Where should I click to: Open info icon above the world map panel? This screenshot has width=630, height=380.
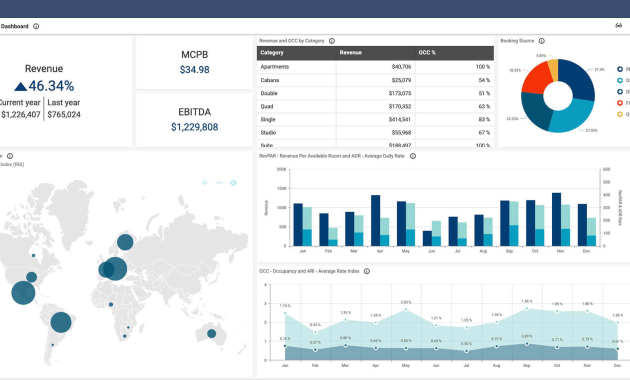[10, 156]
